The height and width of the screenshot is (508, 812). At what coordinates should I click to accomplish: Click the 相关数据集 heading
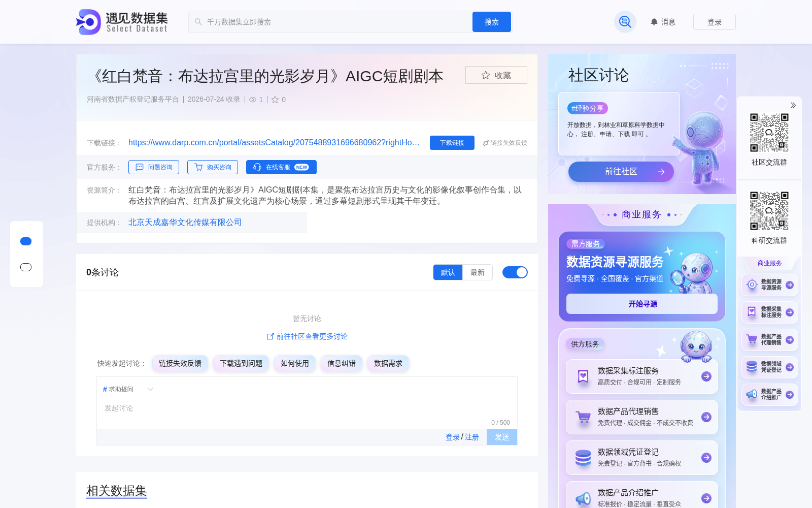coord(117,491)
